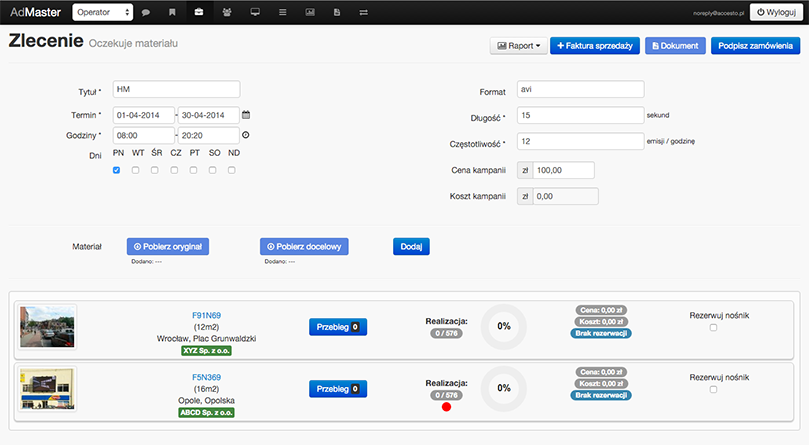This screenshot has height=445, width=809.
Task: Click the XYZ Sp. z o.o. label
Action: coord(206,351)
